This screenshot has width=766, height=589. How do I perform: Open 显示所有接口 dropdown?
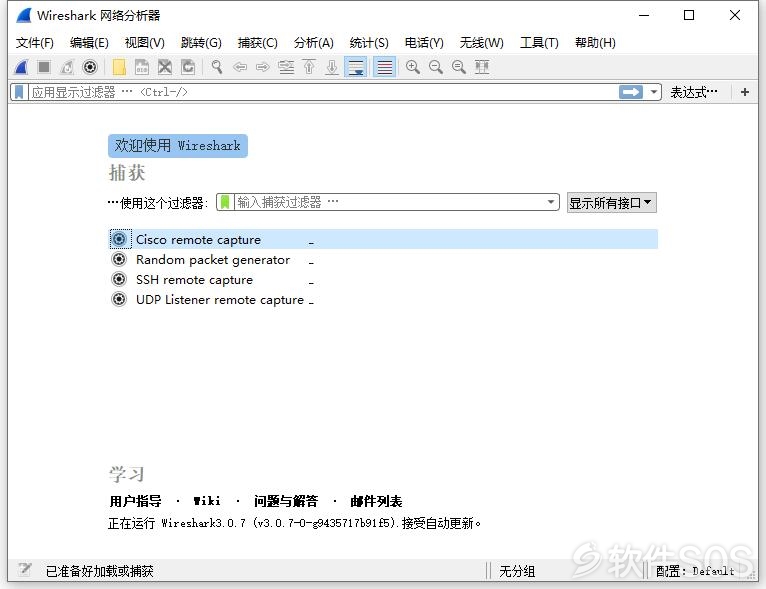(x=612, y=203)
